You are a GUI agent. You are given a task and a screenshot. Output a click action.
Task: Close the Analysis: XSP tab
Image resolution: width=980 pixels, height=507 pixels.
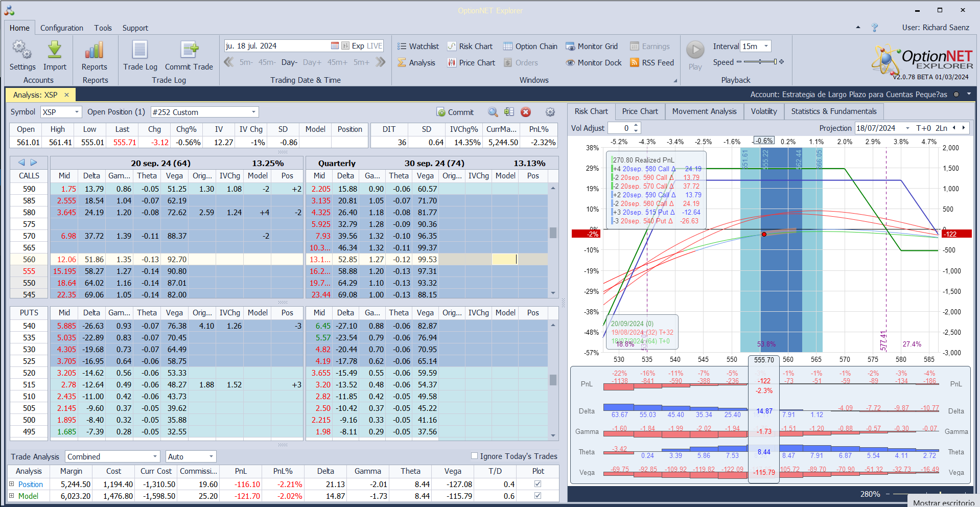[66, 95]
